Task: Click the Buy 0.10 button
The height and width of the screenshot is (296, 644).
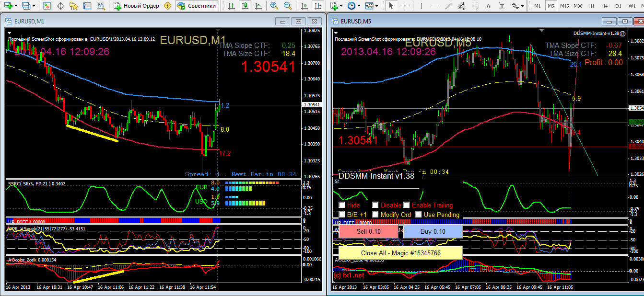Action: pos(433,231)
